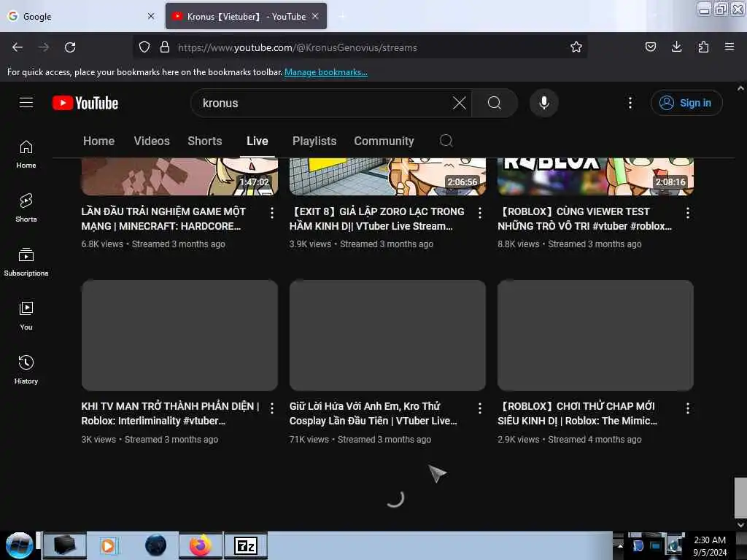The height and width of the screenshot is (560, 747).
Task: Open Giữ Lời Hứa cosplay video title
Action: [x=373, y=413]
